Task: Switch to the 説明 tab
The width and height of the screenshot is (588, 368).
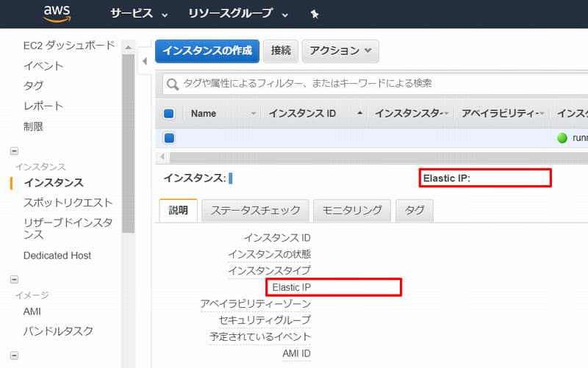Action: click(x=178, y=211)
